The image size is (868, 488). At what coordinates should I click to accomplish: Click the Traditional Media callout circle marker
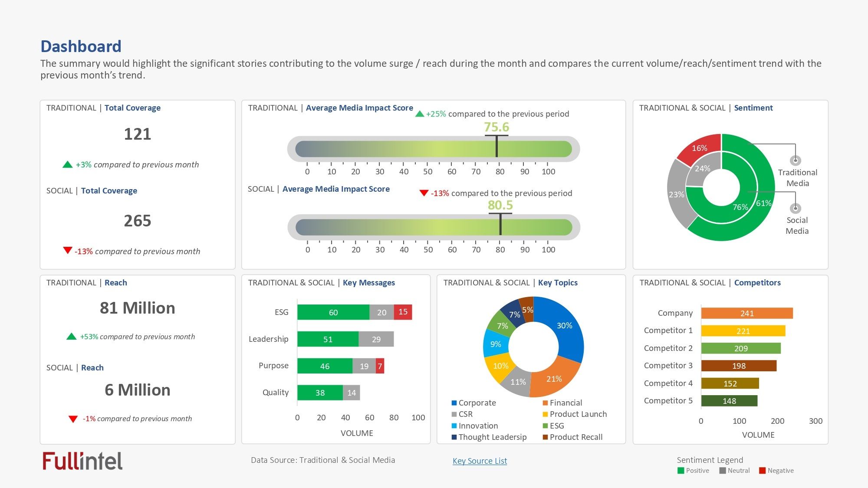[795, 160]
